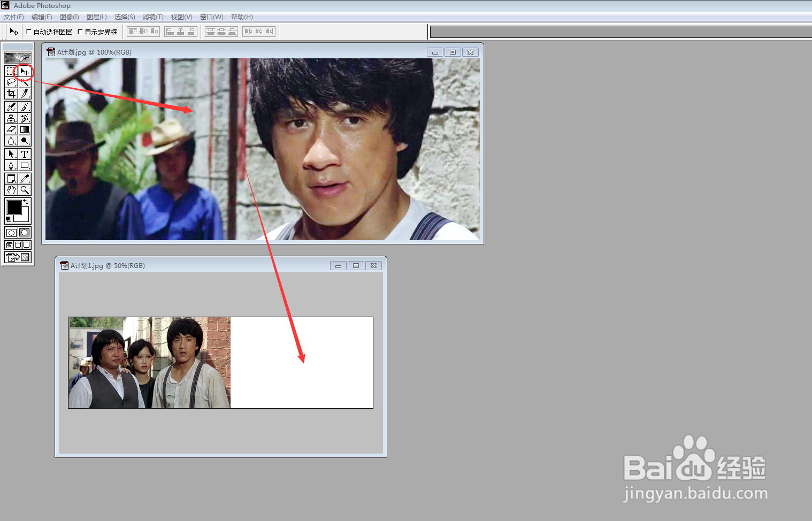Select the Move tool in toolbox
Screen dimensions: 812x521
(25, 71)
